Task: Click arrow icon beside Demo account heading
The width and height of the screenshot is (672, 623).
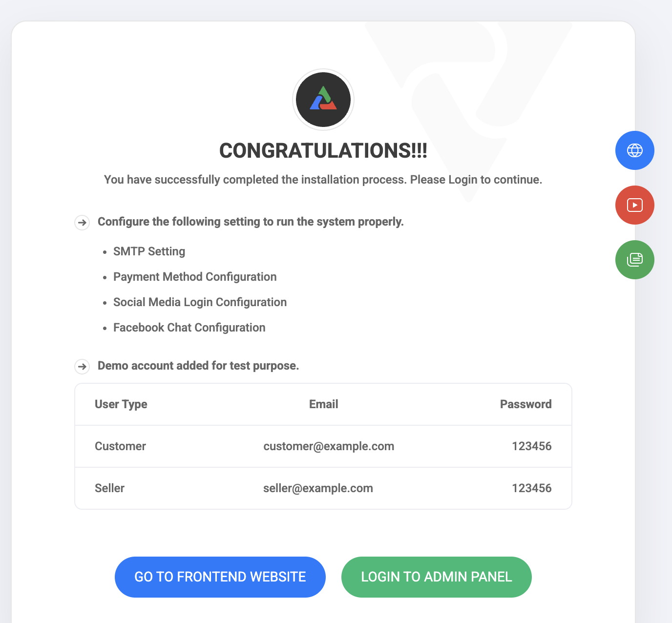Action: point(82,366)
